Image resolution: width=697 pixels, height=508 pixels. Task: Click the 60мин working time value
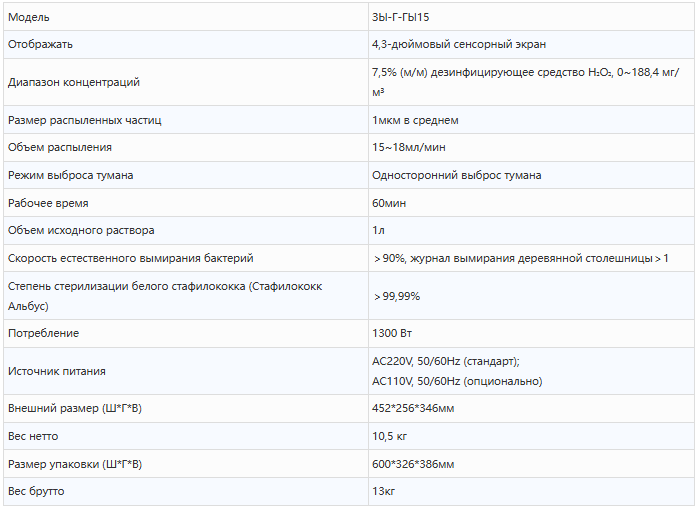point(389,203)
